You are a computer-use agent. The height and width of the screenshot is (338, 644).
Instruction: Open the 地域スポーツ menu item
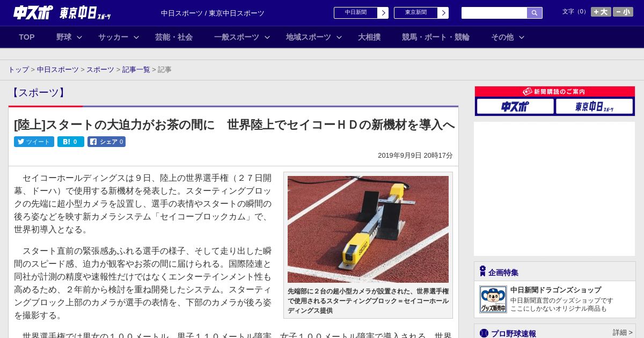point(309,37)
